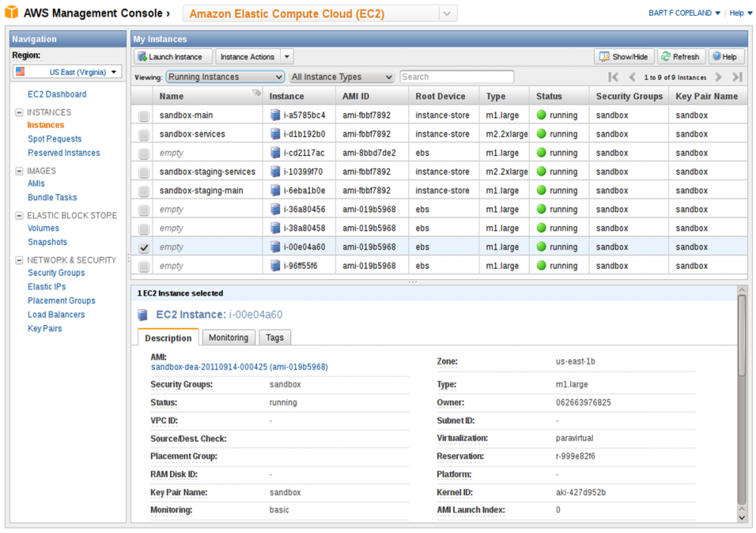756x533 pixels.
Task: Open Elastic IPs in navigation
Action: tap(46, 287)
